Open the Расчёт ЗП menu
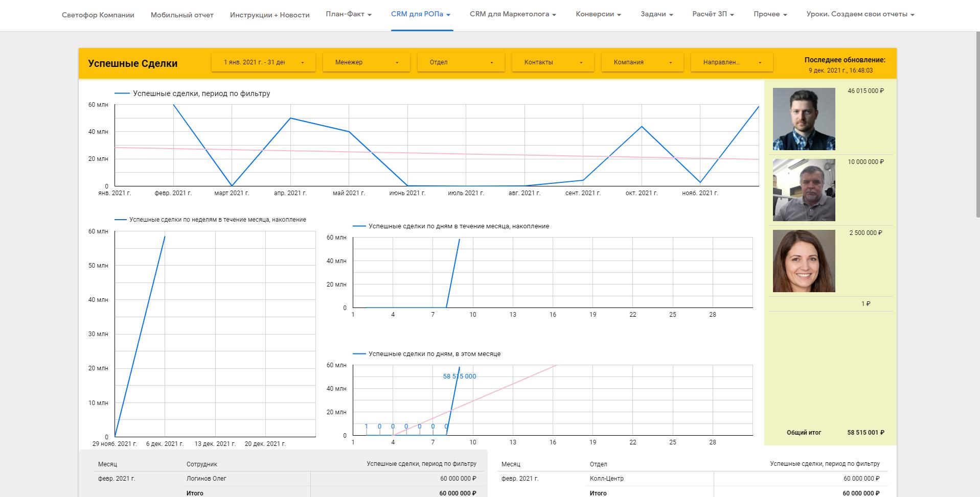This screenshot has width=980, height=497. pos(713,14)
